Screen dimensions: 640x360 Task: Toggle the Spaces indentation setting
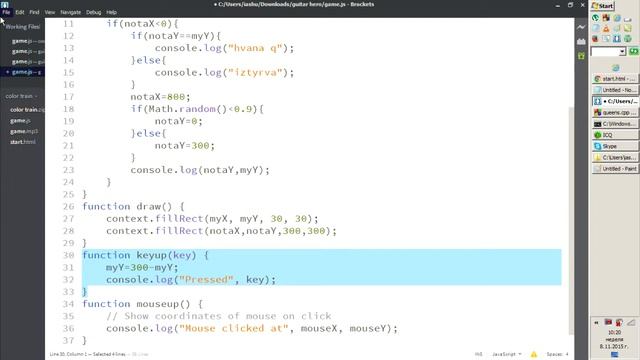click(x=554, y=354)
